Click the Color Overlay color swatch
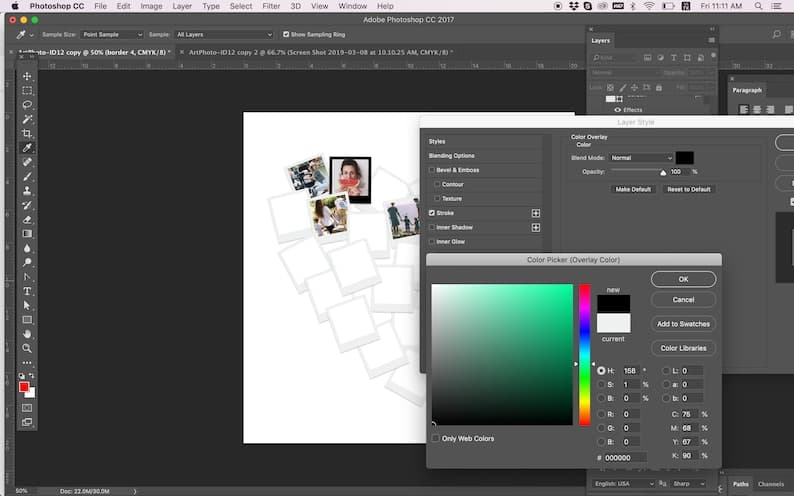794x496 pixels. pyautogui.click(x=684, y=158)
